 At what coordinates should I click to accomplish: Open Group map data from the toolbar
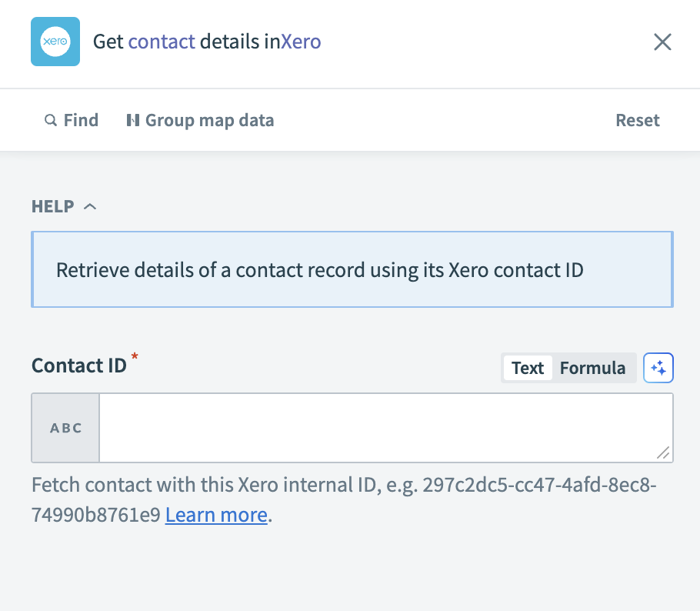[199, 120]
